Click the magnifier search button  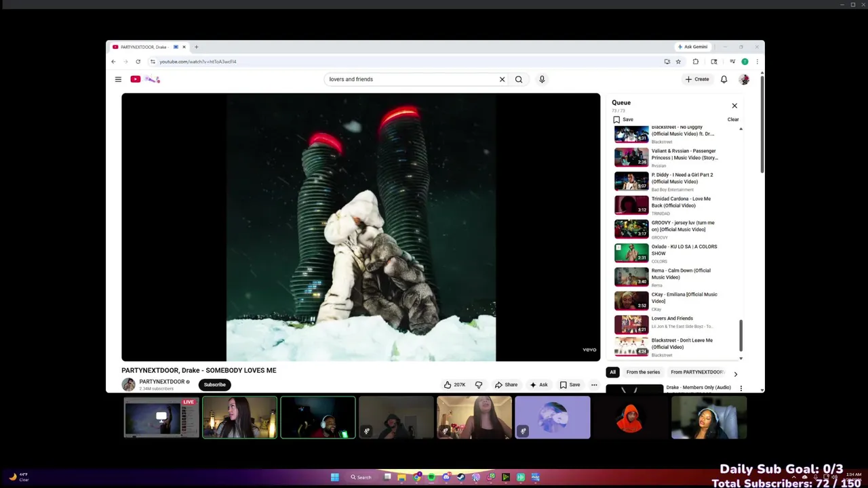tap(519, 79)
